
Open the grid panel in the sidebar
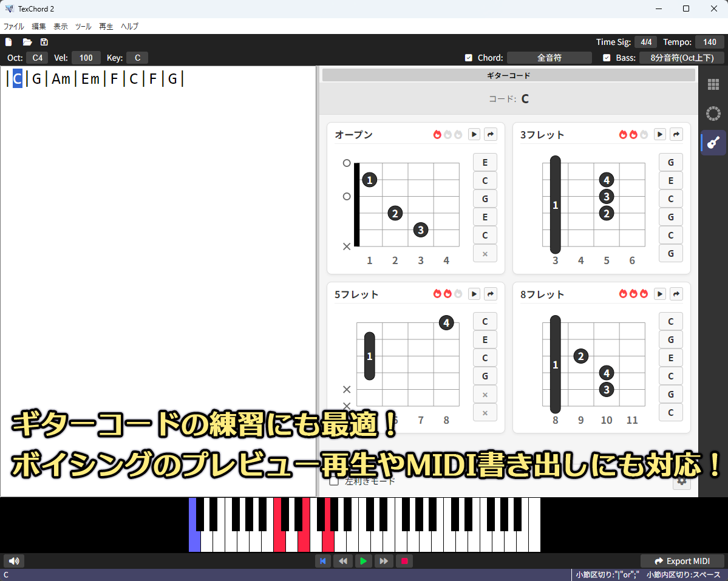[x=713, y=84]
